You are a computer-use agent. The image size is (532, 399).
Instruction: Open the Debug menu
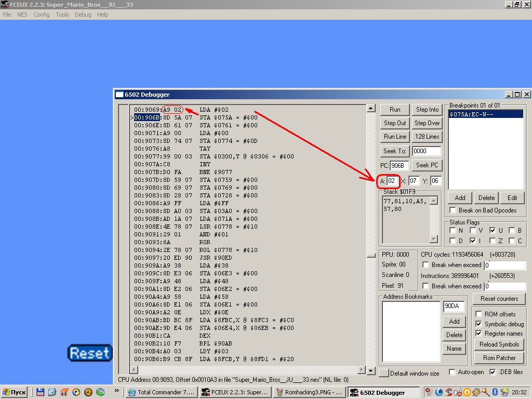pos(83,15)
